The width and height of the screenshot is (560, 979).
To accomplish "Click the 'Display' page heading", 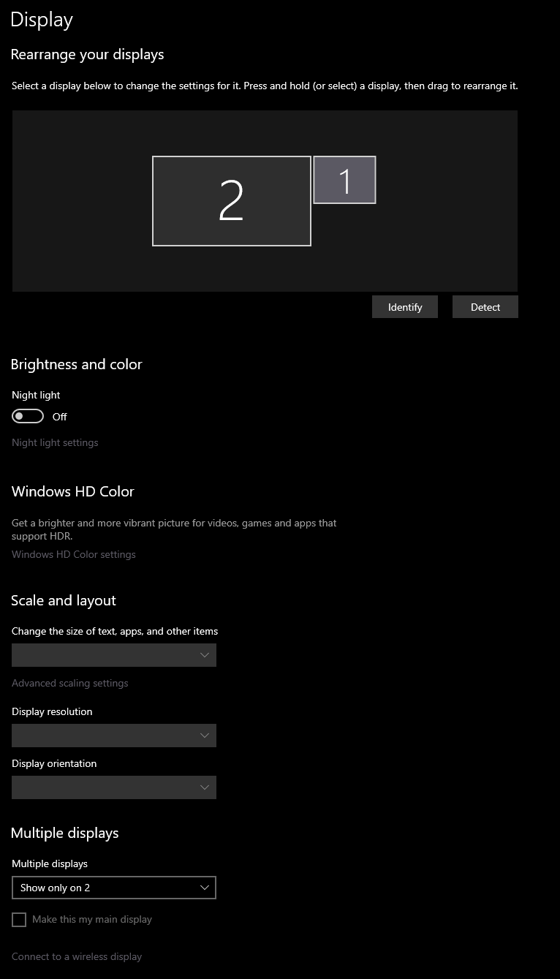I will [42, 20].
